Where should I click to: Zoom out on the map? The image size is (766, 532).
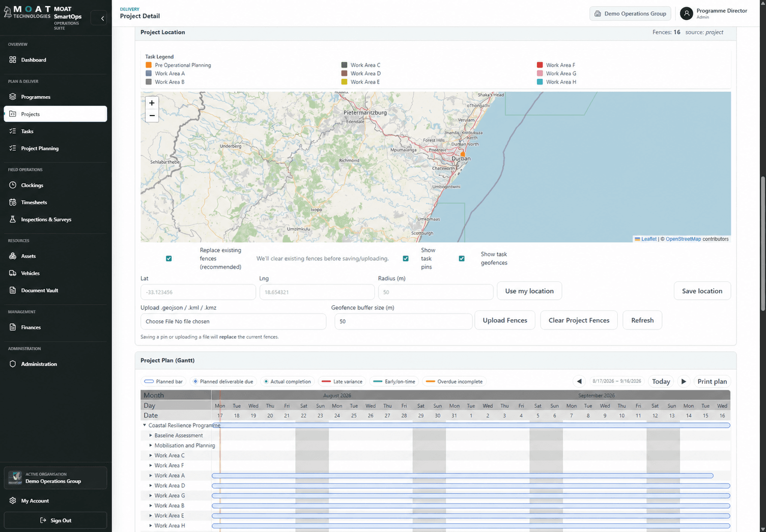point(152,116)
